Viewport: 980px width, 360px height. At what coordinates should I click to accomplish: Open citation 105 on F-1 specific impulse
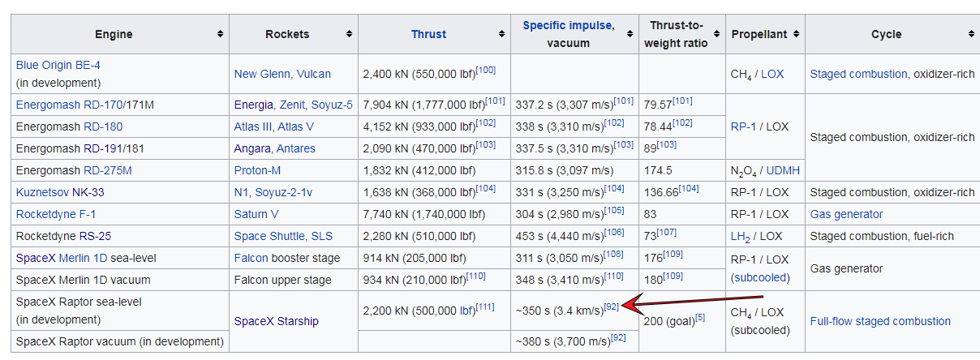pos(612,210)
